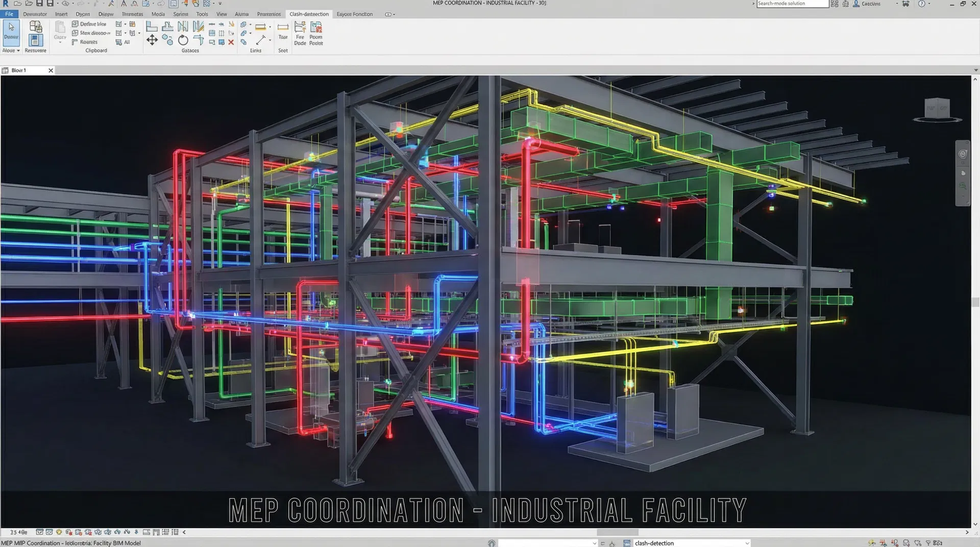Screen dimensions: 980x547
Task: Open the sun/shadow settings icon in the view bar
Action: [x=59, y=532]
